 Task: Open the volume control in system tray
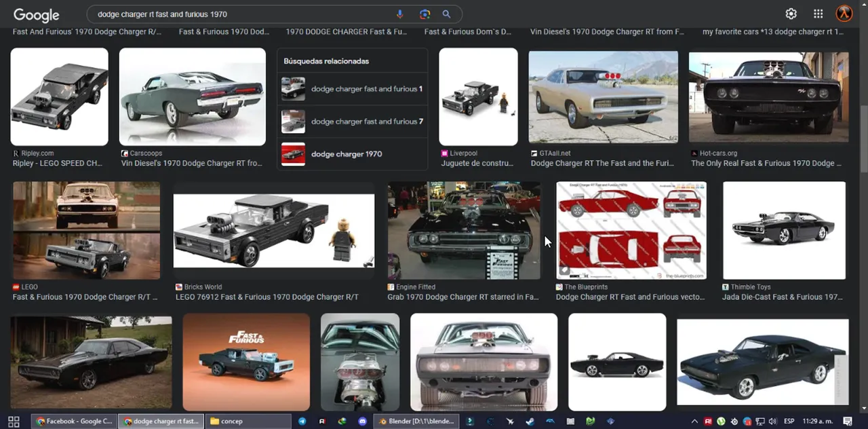(773, 421)
